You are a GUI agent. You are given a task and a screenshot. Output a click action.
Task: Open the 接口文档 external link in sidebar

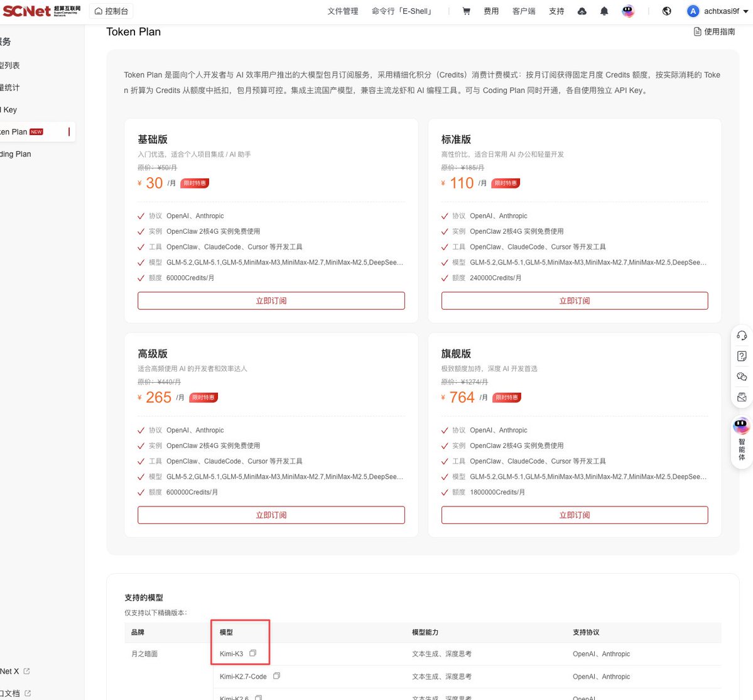point(15,693)
